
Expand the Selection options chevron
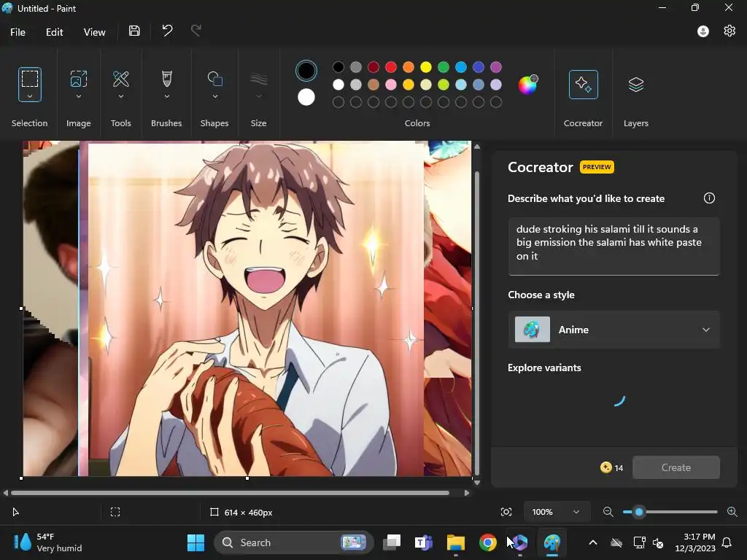point(29,96)
